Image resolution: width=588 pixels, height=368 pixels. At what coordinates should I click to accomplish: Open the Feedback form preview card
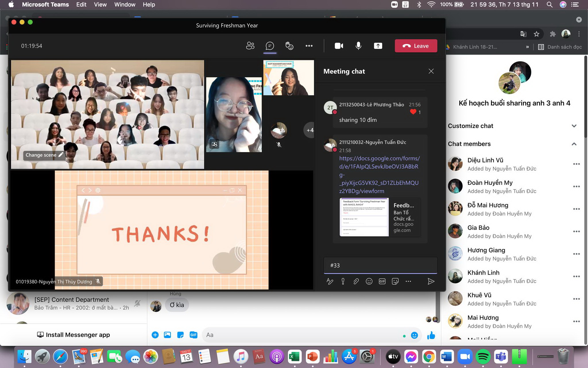point(380,217)
